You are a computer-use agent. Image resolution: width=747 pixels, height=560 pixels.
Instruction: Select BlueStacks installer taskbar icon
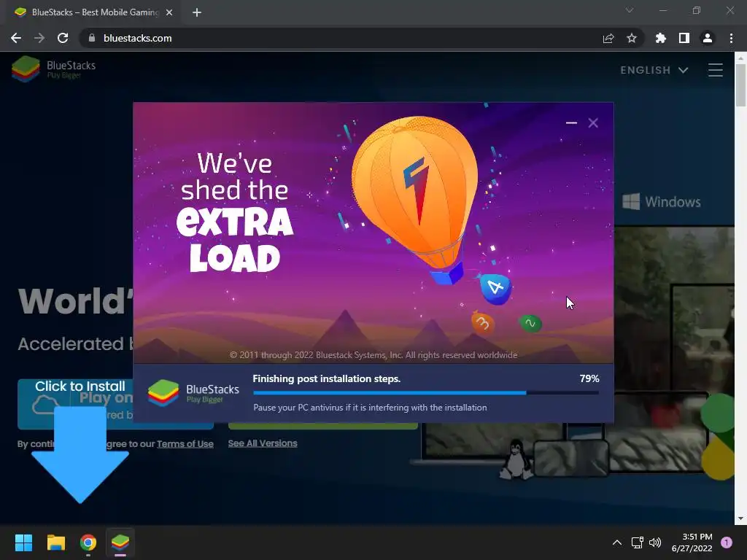[x=120, y=542]
